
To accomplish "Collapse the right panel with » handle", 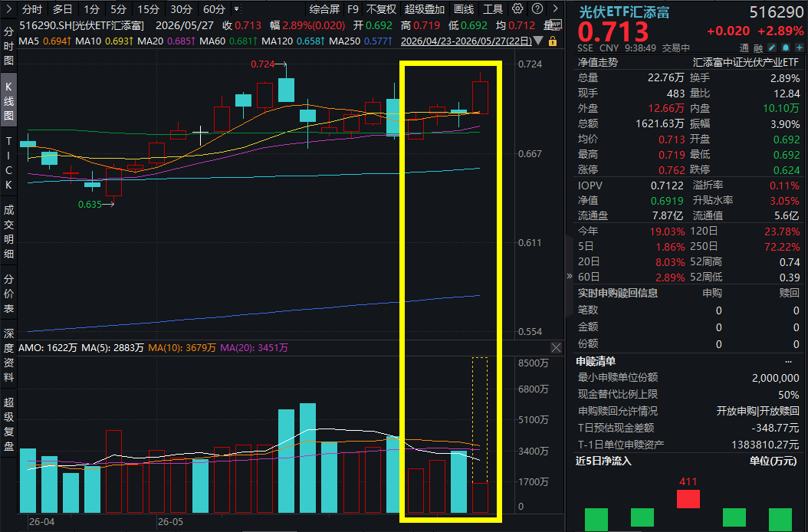I will [569, 276].
